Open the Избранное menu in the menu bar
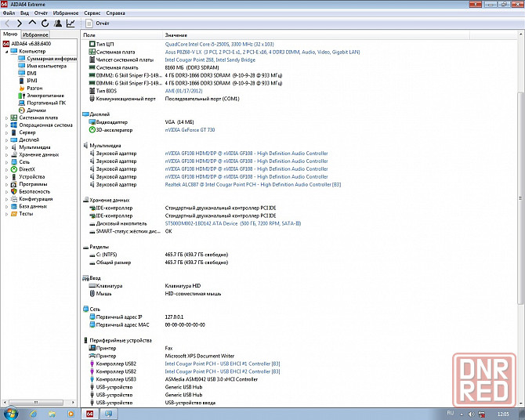The height and width of the screenshot is (420, 525). (66, 13)
